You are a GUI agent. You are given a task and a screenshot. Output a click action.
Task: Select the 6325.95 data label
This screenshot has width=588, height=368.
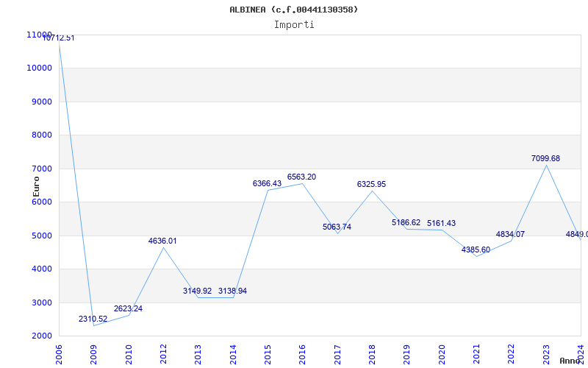pos(372,185)
